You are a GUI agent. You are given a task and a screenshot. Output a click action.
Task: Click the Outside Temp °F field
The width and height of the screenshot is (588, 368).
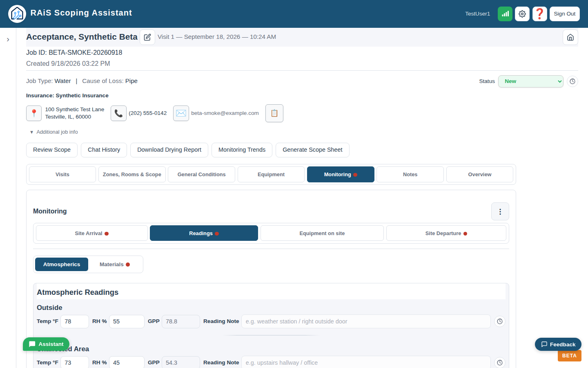[75, 322]
